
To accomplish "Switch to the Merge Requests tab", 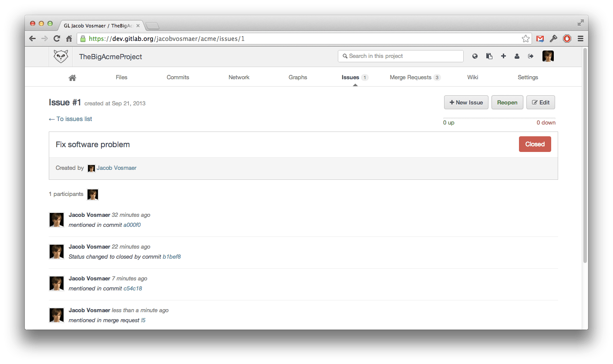I will (x=411, y=77).
